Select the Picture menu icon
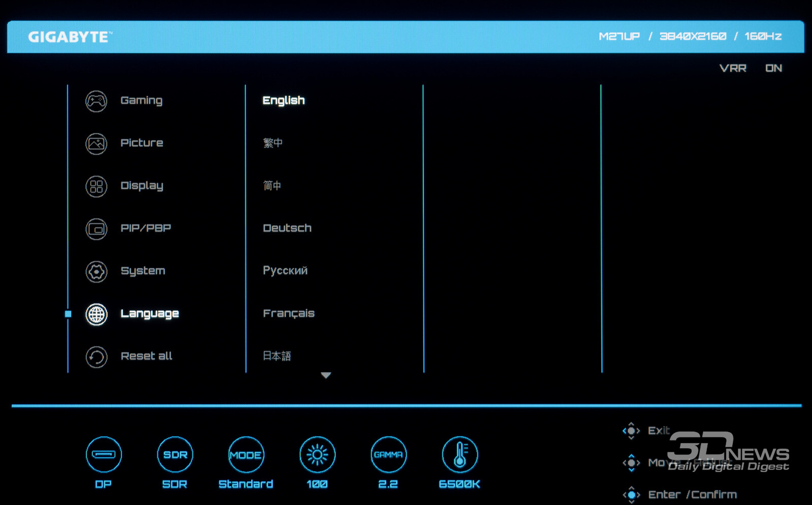The width and height of the screenshot is (812, 505). coord(96,143)
